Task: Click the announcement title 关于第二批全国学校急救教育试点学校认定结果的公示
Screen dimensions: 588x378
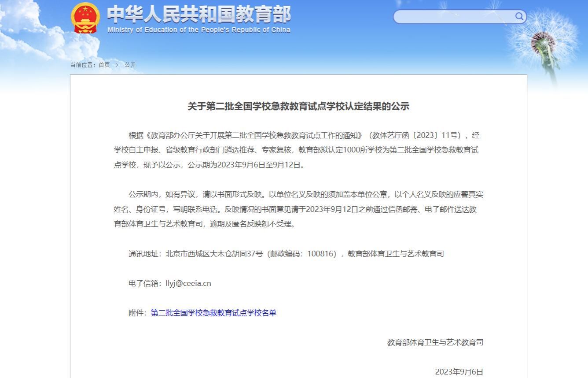Action: tap(298, 106)
